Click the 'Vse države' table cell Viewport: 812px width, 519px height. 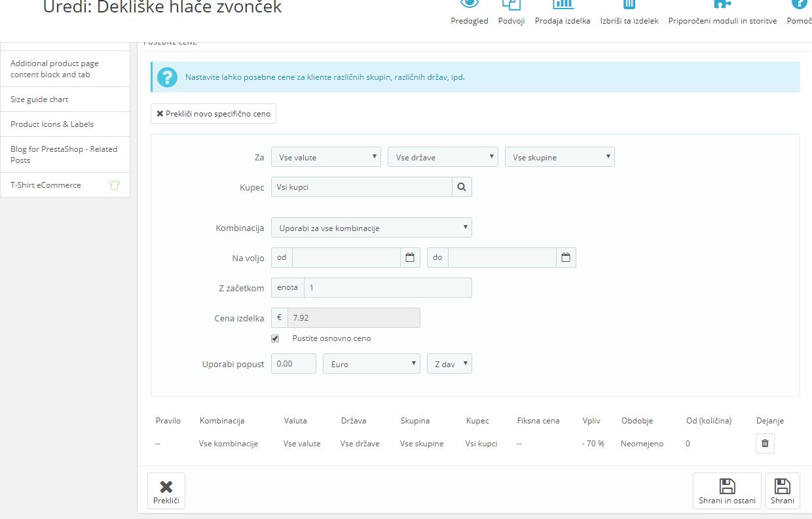click(360, 444)
